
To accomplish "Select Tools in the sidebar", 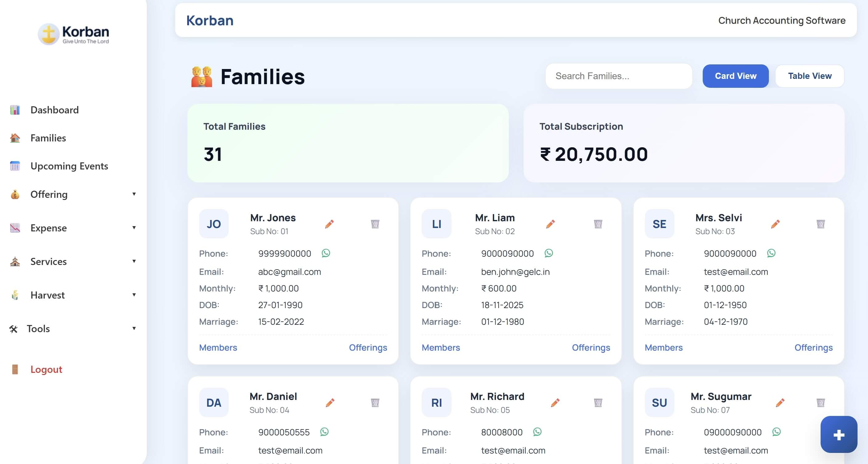I will point(38,329).
